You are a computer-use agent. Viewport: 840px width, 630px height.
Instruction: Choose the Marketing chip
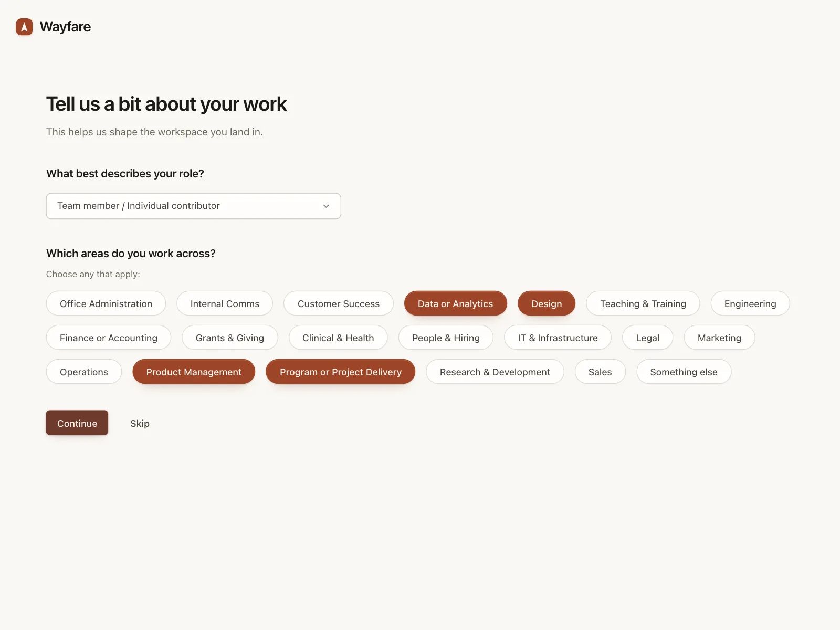click(719, 338)
